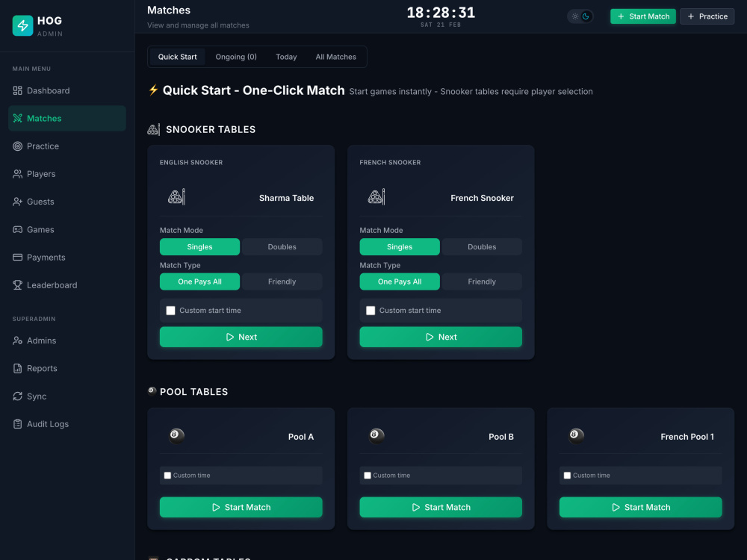Check Custom time for Pool A
This screenshot has height=560, width=747.
(167, 475)
